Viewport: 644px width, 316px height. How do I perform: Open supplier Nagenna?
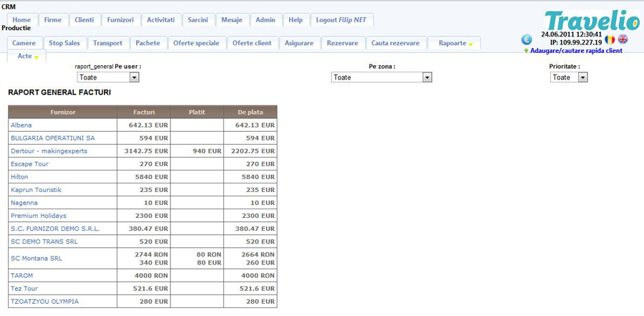24,203
